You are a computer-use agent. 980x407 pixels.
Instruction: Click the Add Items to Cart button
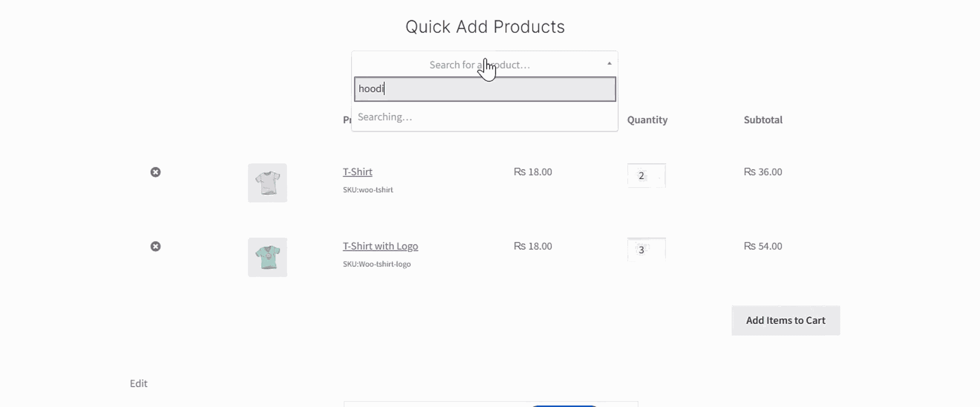(785, 320)
